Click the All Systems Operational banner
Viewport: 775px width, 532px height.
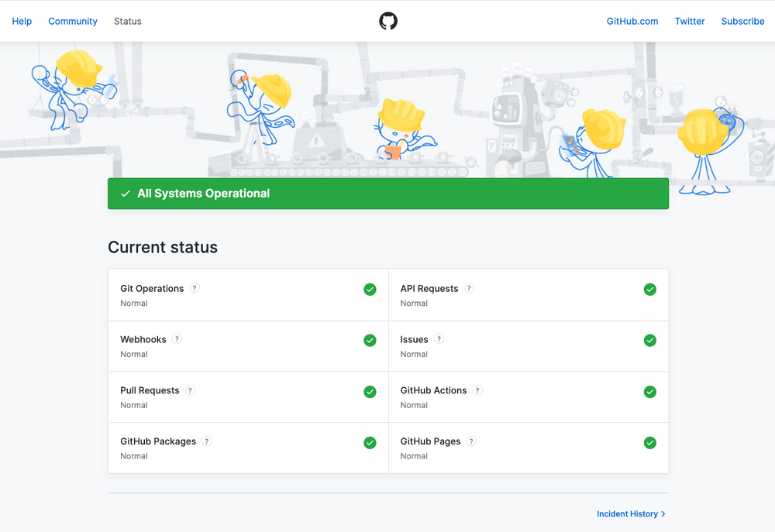tap(387, 193)
